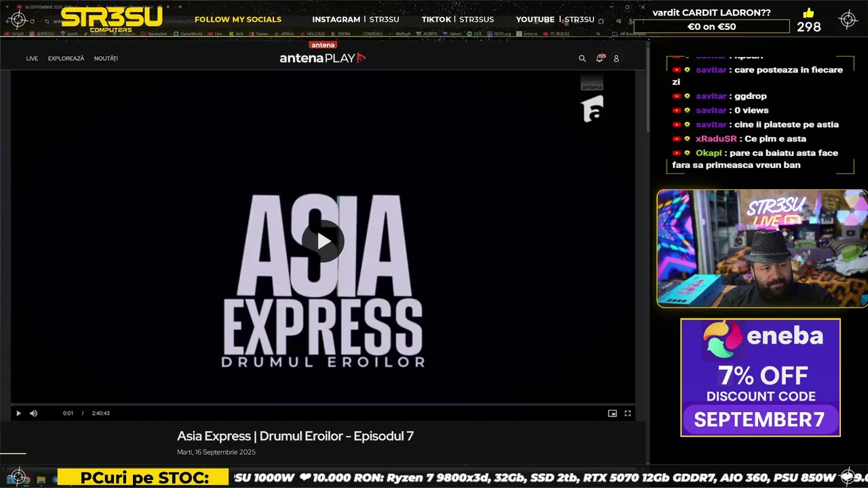868x488 pixels.
Task: Open the EXPLOREAZĂ menu item
Action: point(66,58)
